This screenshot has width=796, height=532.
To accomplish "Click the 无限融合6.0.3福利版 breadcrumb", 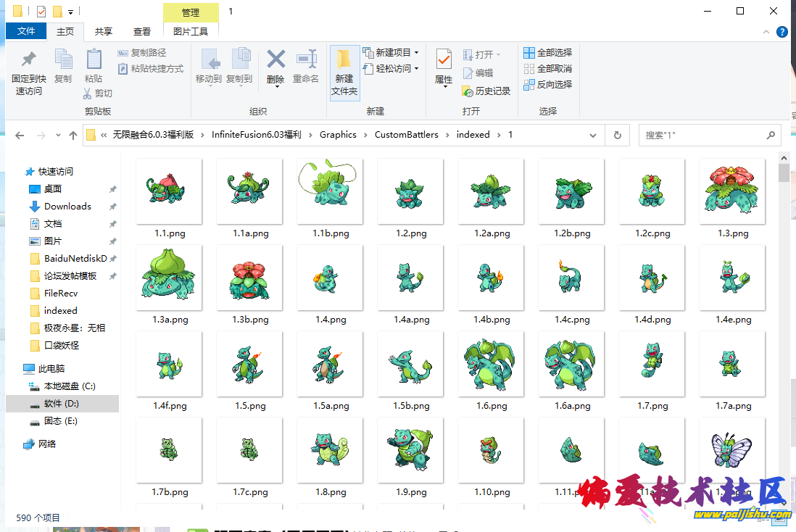I will pyautogui.click(x=153, y=135).
